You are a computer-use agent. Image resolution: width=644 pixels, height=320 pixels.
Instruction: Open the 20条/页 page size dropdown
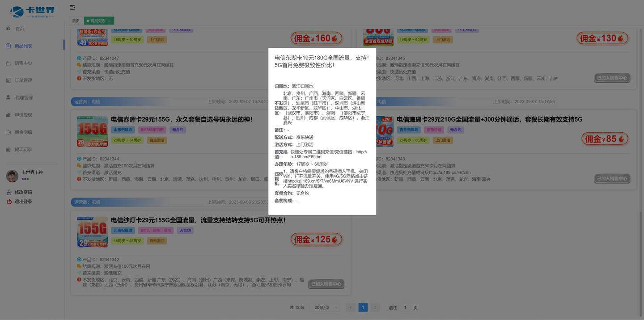[325, 307]
